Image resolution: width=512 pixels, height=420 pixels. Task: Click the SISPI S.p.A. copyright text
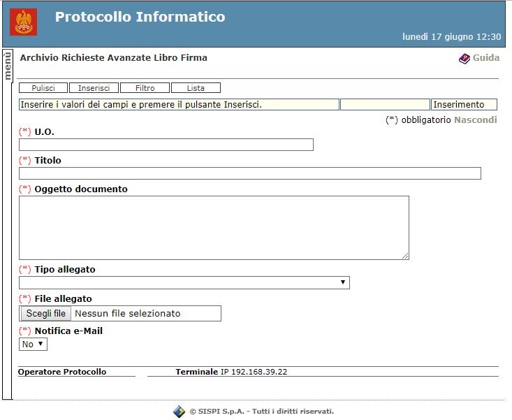[262, 412]
